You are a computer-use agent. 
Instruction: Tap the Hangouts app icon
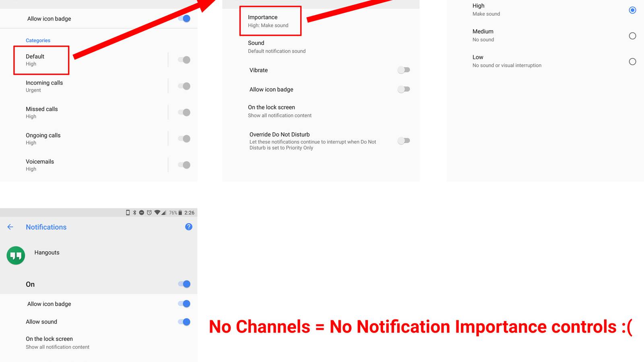click(16, 255)
